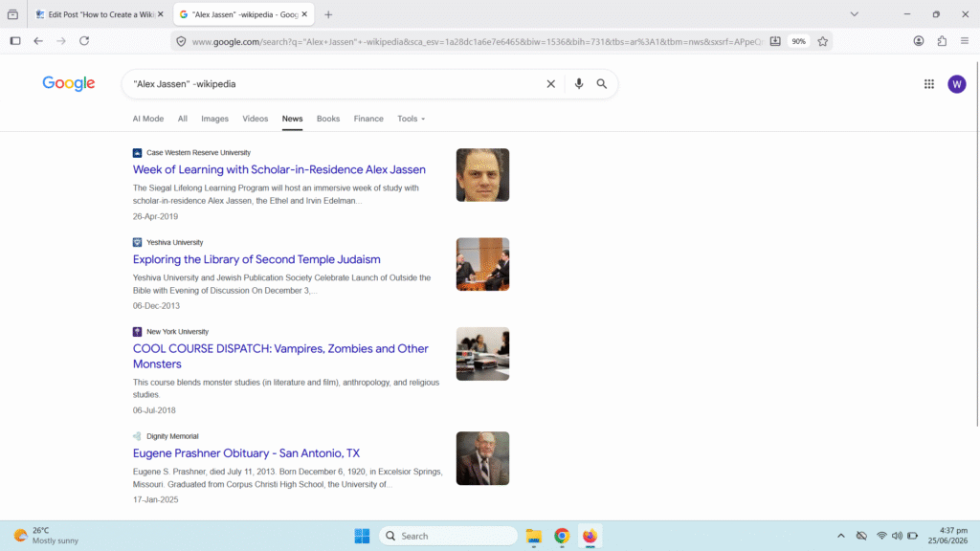Click the install page icon in address bar

[775, 41]
